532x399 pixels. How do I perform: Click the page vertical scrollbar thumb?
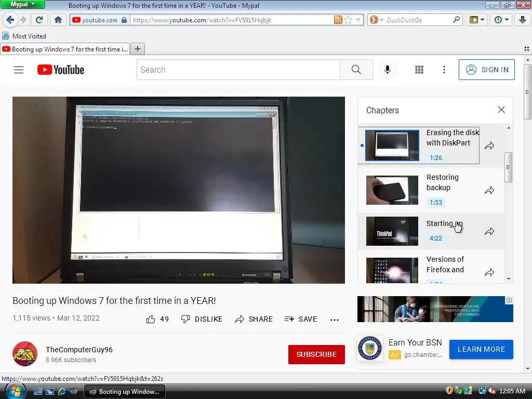pos(527,92)
